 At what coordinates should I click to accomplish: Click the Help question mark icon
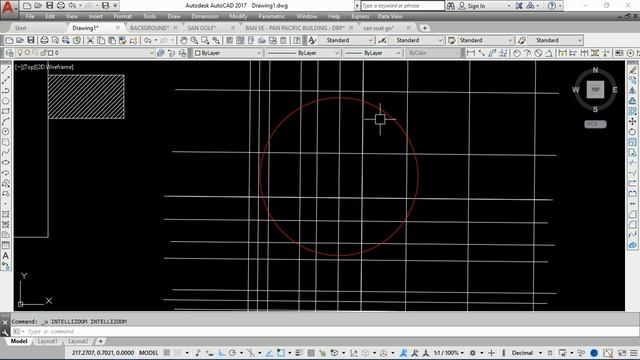click(551, 6)
